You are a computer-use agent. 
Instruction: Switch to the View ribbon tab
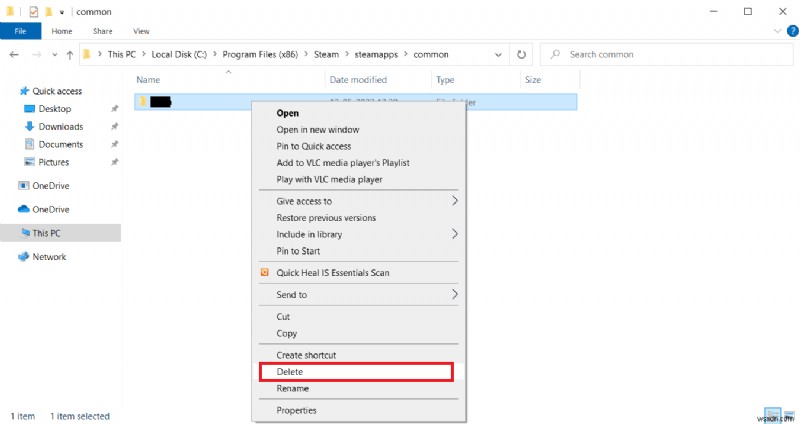click(x=141, y=31)
